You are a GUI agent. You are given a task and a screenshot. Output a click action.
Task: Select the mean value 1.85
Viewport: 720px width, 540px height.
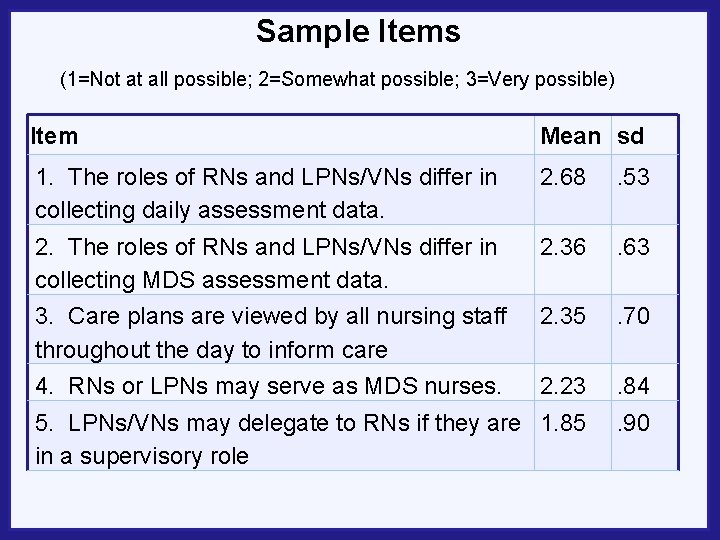(x=563, y=422)
